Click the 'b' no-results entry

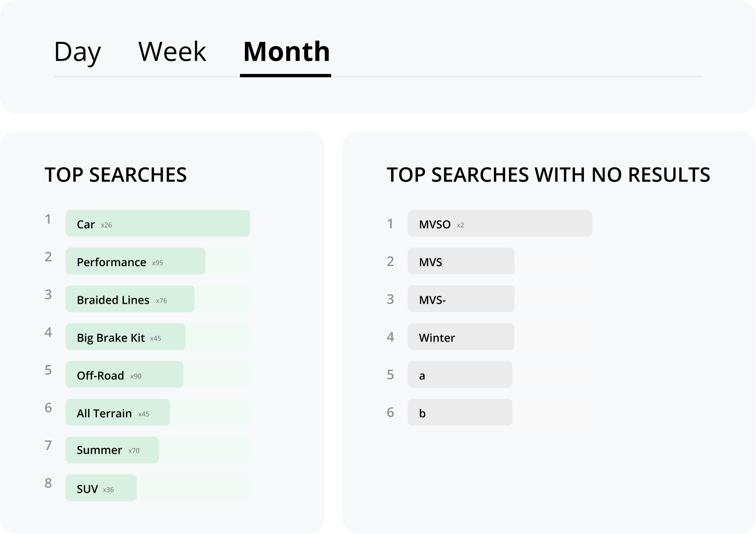point(422,413)
